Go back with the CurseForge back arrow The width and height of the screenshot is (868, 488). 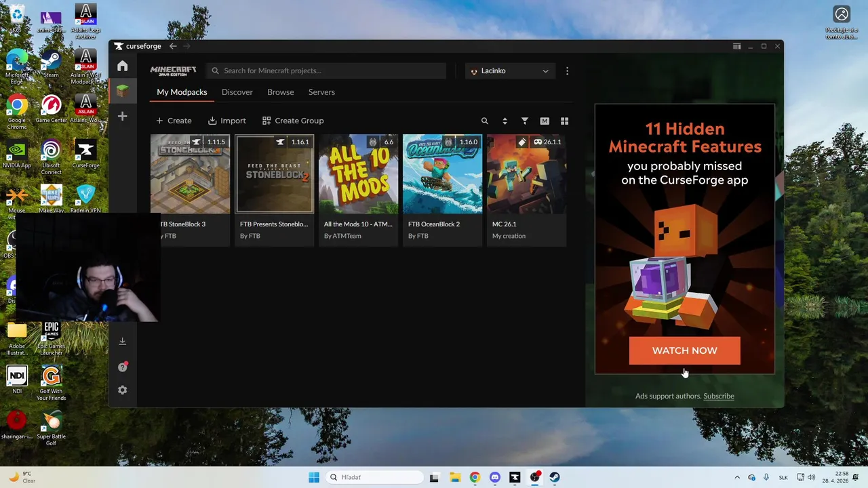[173, 46]
